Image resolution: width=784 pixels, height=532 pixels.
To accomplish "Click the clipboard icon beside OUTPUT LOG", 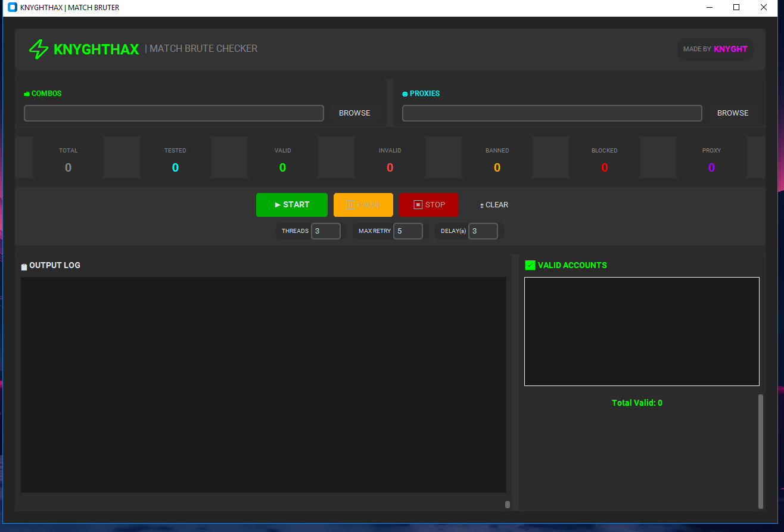I will [24, 267].
